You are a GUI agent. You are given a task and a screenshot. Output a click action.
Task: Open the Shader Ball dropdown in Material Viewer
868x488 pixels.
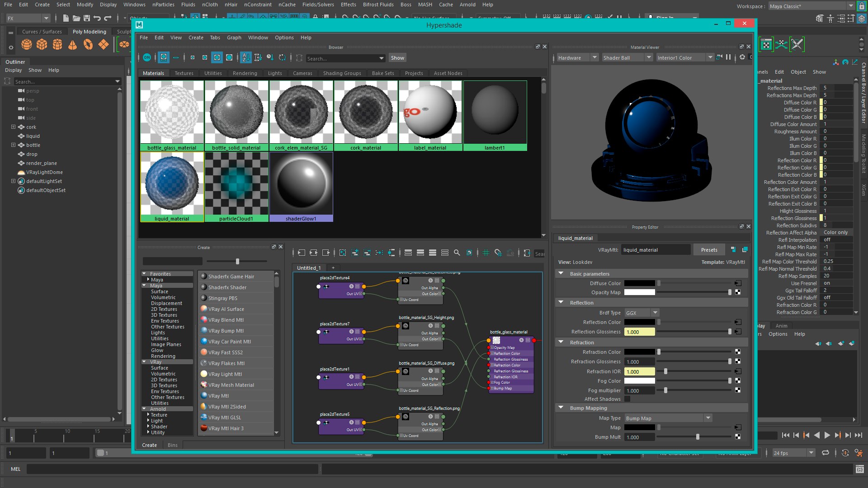[627, 58]
